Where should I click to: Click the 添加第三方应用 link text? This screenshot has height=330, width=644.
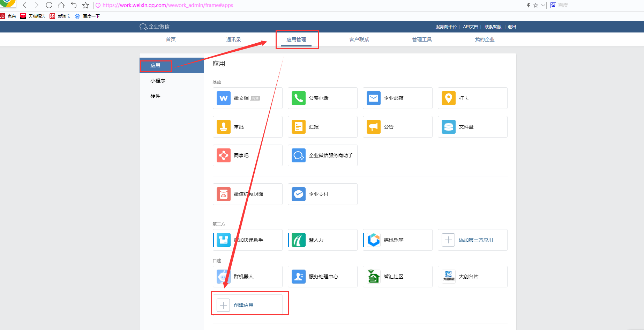(x=476, y=240)
